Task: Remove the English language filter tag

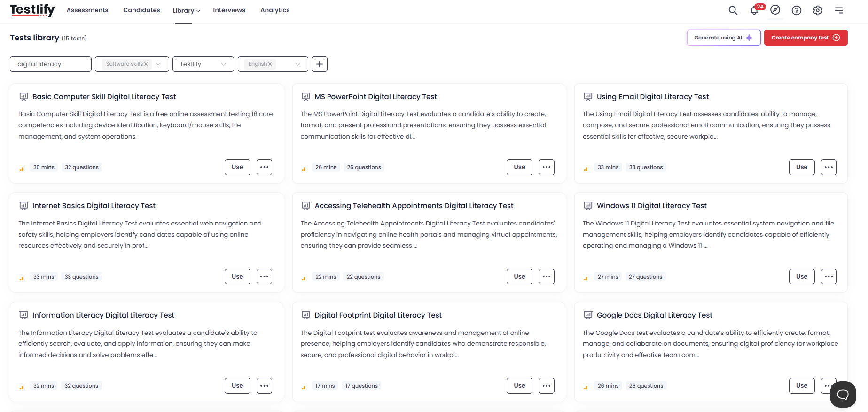Action: tap(270, 64)
